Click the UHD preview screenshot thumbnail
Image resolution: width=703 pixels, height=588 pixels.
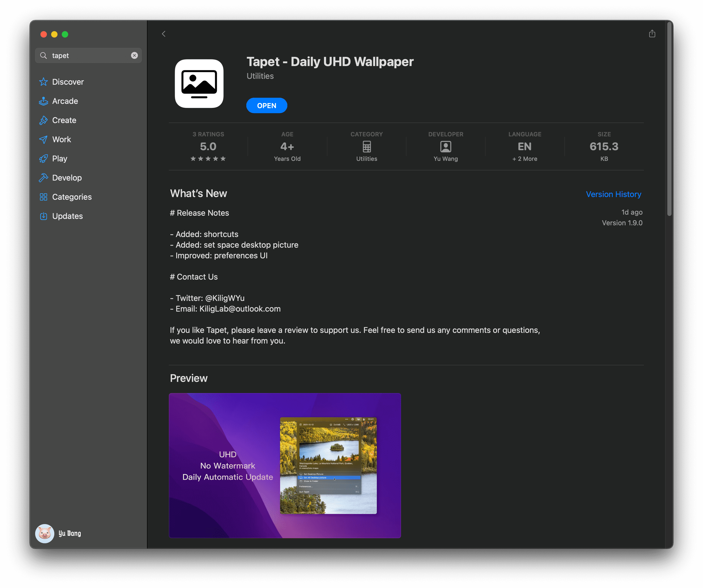coord(285,466)
